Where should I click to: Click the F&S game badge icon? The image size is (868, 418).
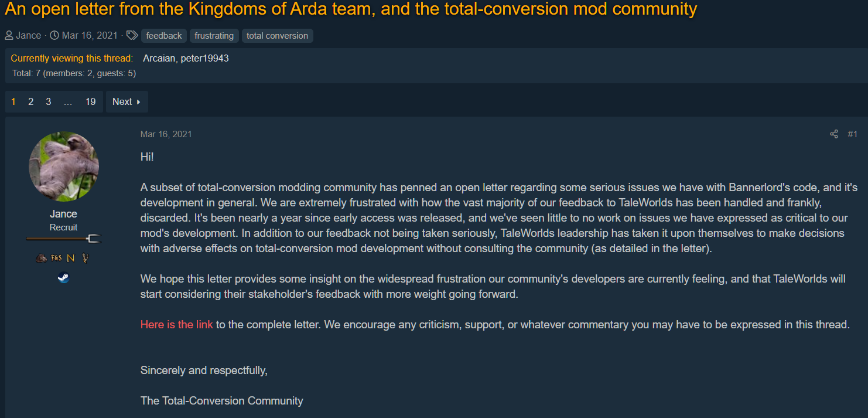56,258
